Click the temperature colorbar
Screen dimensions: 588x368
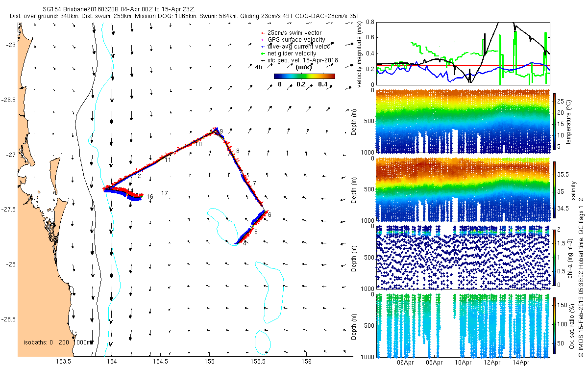tap(555, 120)
